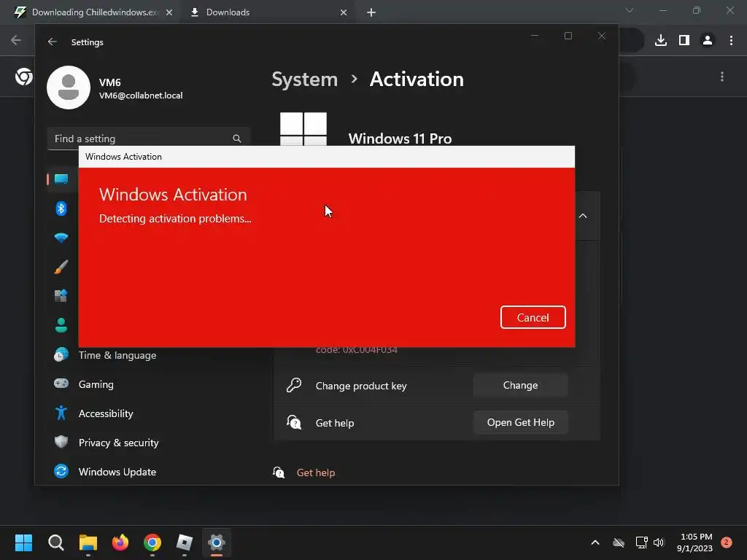This screenshot has height=560, width=747.
Task: Collapse the activation state chevron
Action: pyautogui.click(x=583, y=216)
